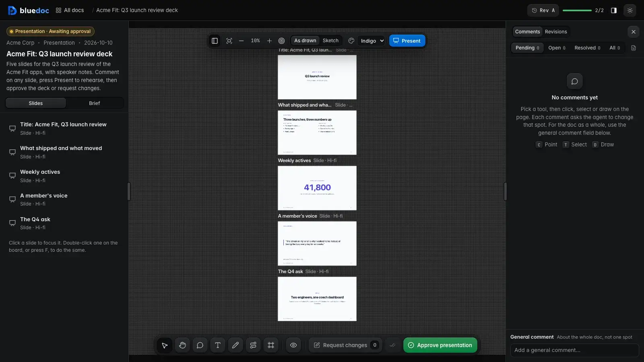Click the blue Present button

(407, 41)
